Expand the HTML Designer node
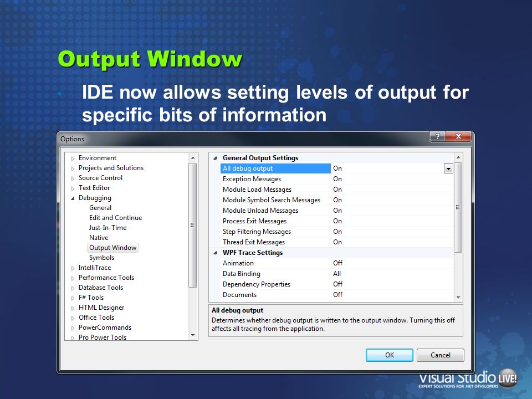 click(73, 308)
